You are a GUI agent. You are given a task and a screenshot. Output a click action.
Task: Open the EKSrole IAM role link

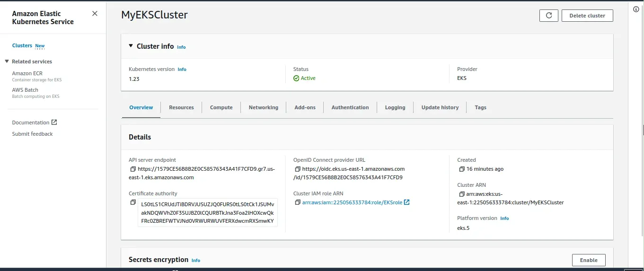(x=352, y=202)
